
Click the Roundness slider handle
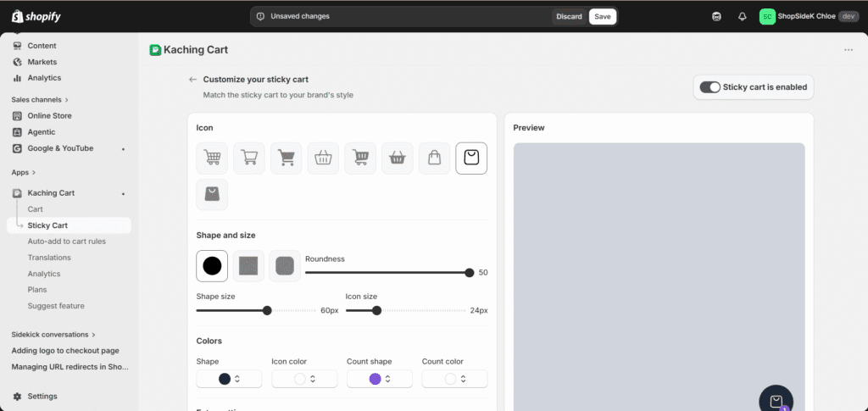click(470, 273)
